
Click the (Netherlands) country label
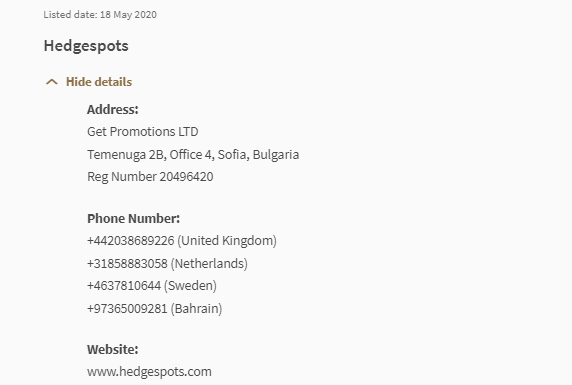point(209,263)
